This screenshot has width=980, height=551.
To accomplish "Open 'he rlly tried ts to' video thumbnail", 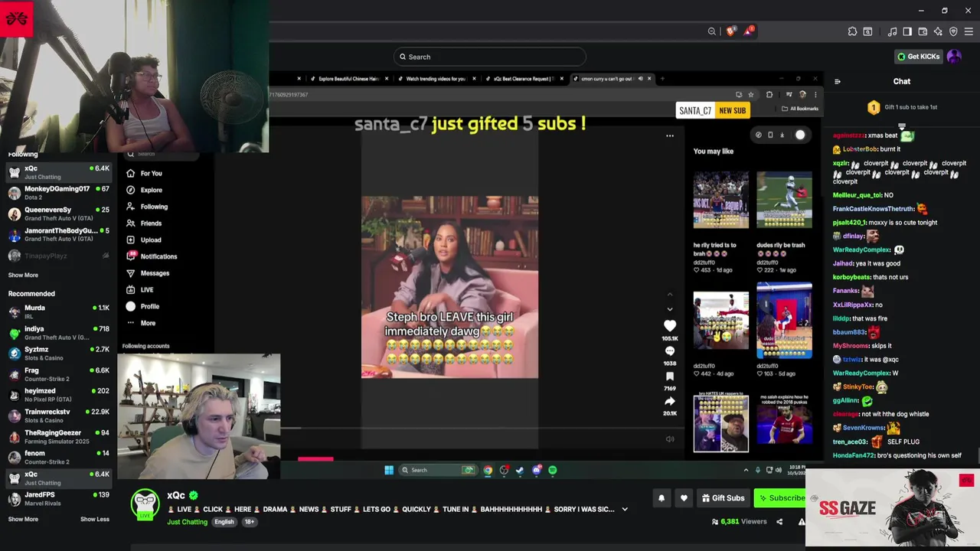I will coord(721,200).
